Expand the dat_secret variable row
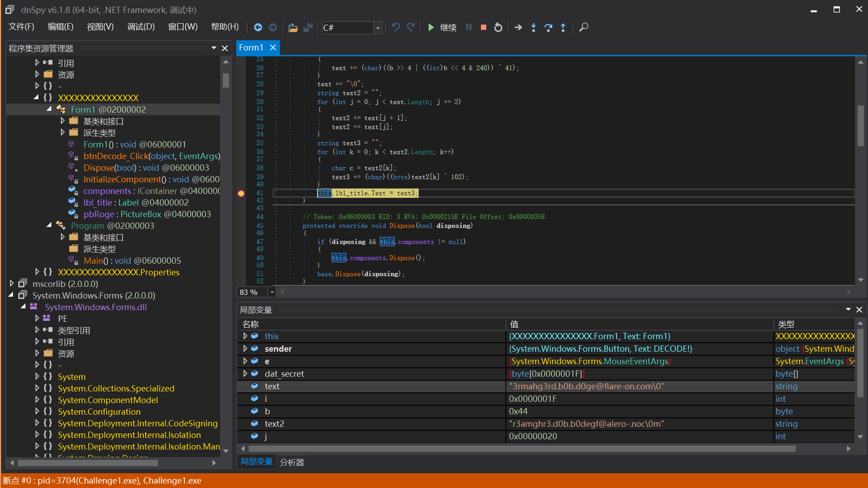This screenshot has width=868, height=488. tap(245, 374)
